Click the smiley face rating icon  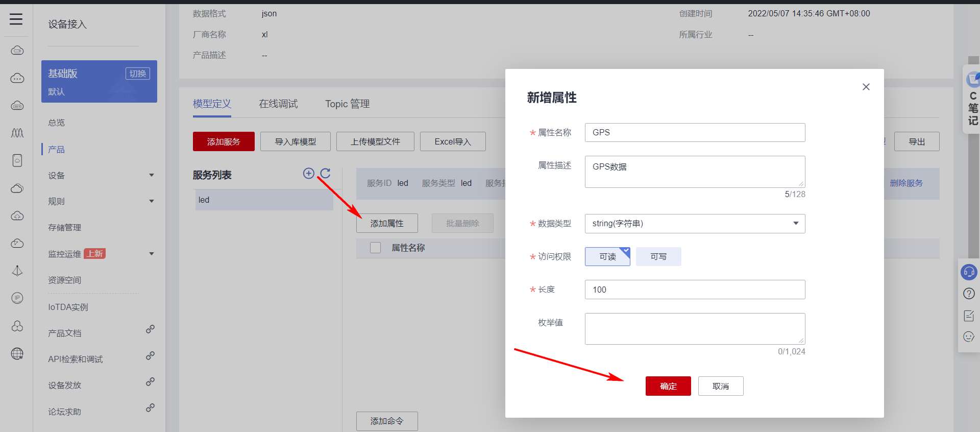[969, 337]
